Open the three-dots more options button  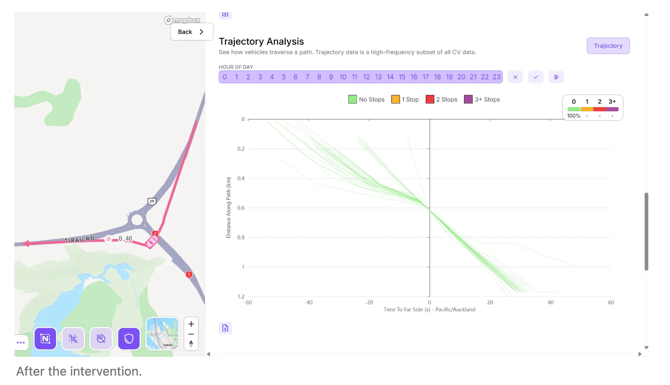click(21, 342)
